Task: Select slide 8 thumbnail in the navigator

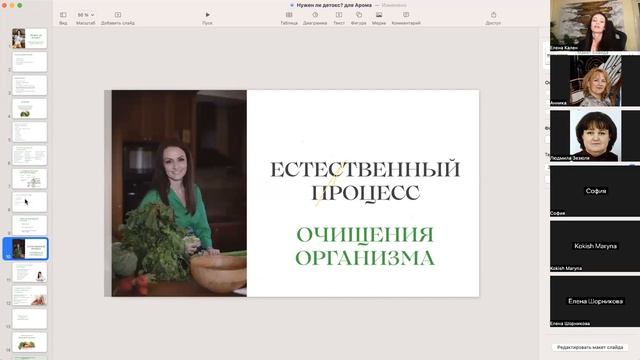Action: point(29,202)
